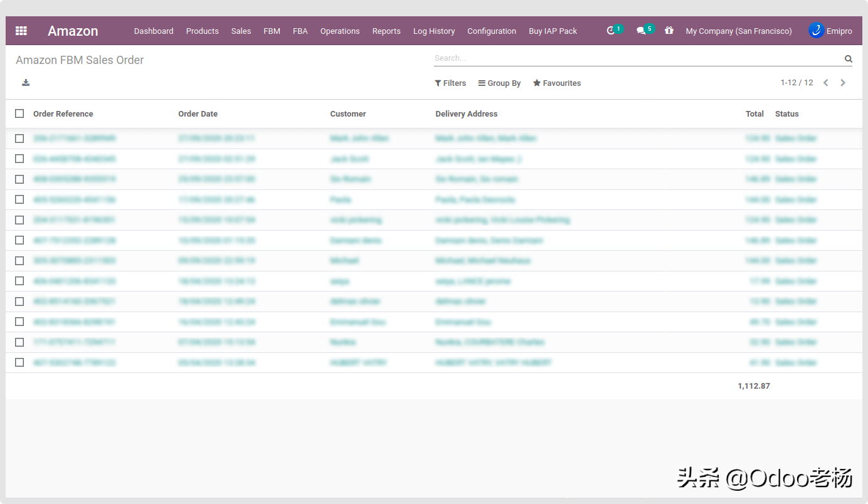The height and width of the screenshot is (504, 868).
Task: Click the Amazon app title
Action: [73, 31]
